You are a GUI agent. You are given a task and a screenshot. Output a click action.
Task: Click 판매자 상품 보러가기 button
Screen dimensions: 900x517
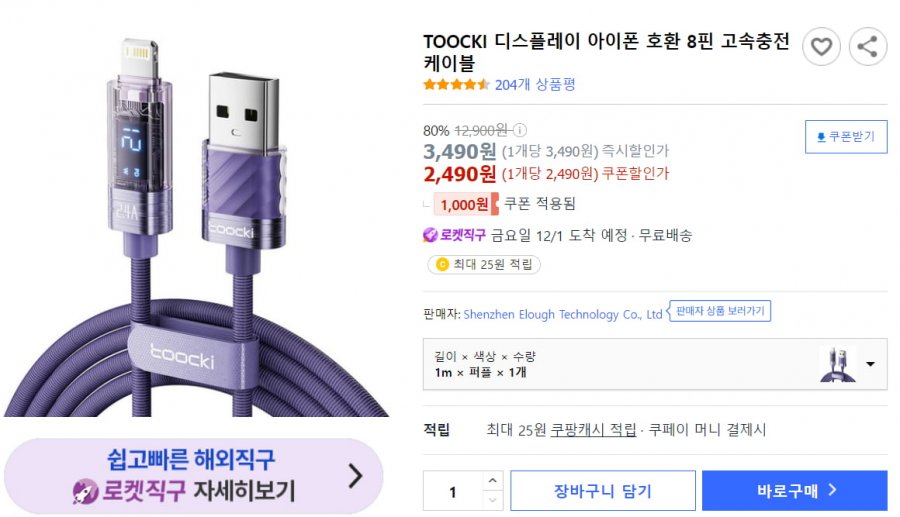[719, 312]
